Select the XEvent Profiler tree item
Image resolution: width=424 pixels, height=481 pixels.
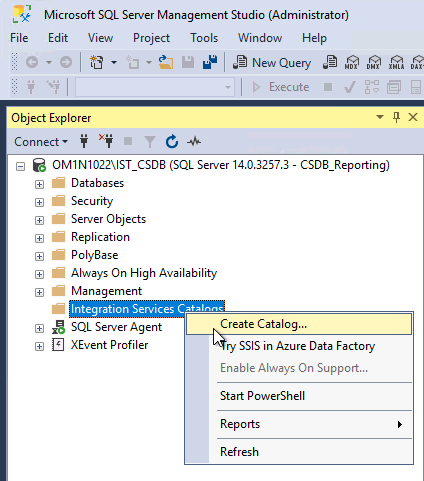109,345
